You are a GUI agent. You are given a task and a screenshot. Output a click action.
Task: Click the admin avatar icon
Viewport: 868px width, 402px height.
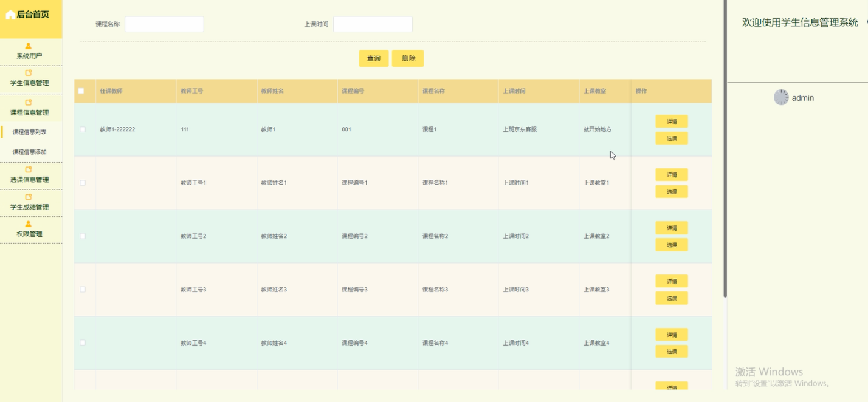point(781,97)
